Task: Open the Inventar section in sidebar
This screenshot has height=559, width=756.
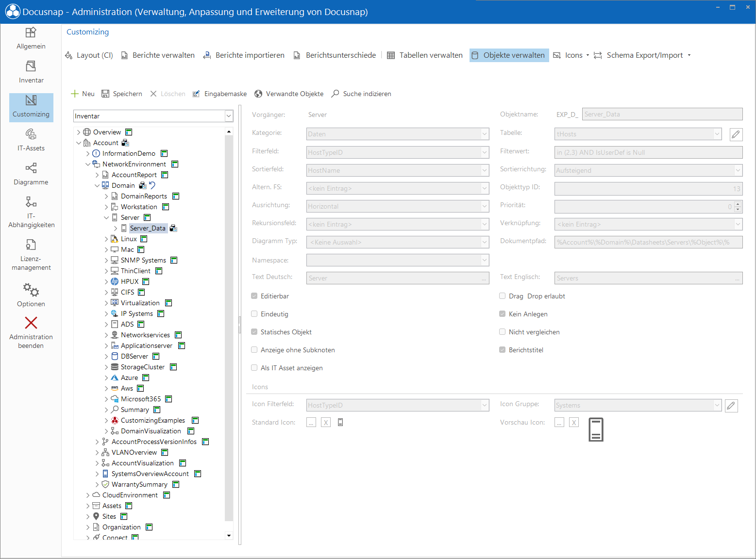Action: (31, 72)
